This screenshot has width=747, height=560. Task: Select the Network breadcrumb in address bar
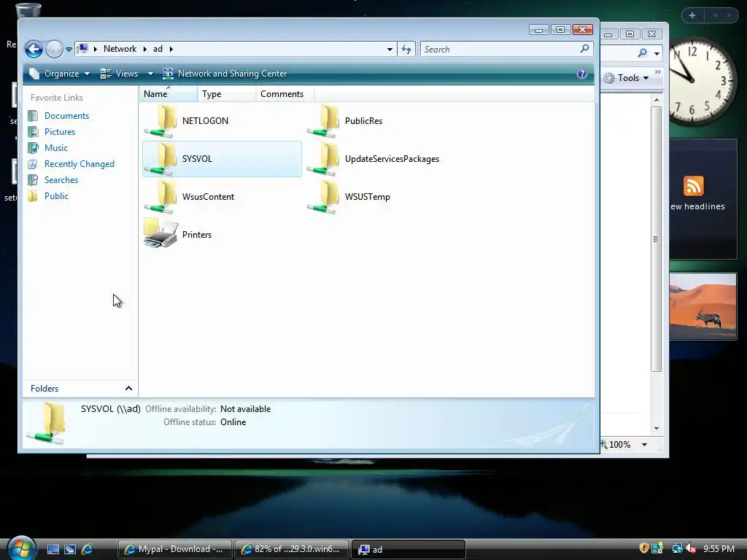(120, 49)
